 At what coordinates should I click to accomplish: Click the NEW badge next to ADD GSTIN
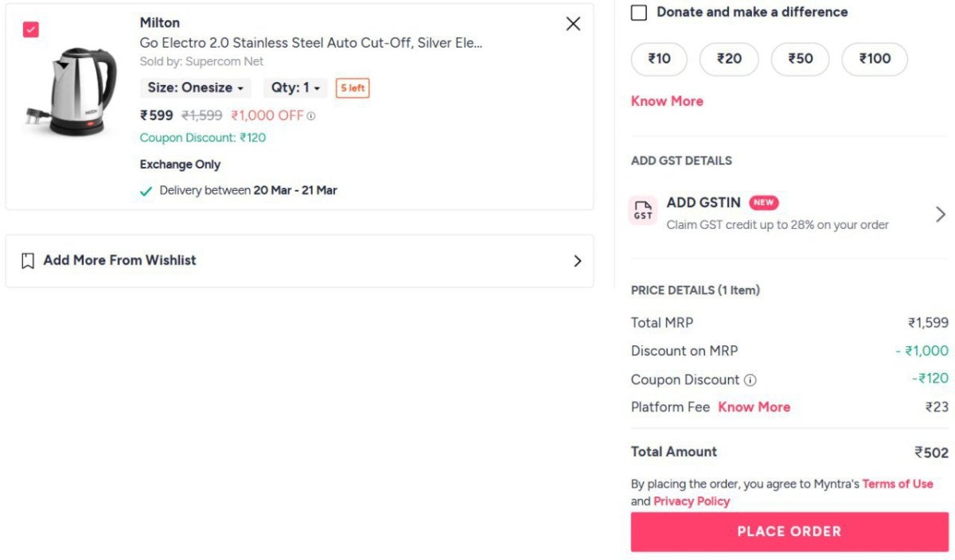[x=763, y=203]
